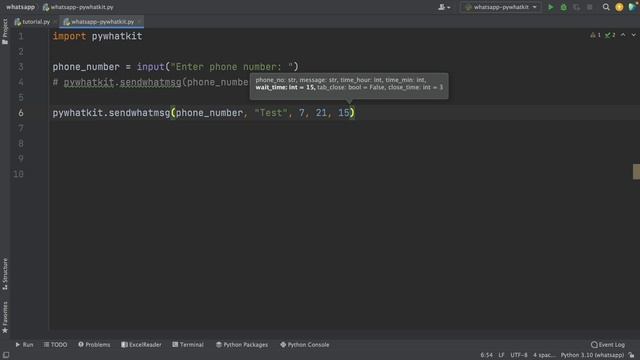This screenshot has height=360, width=640.
Task: Go to next highlighted error arrow
Action: click(x=633, y=35)
